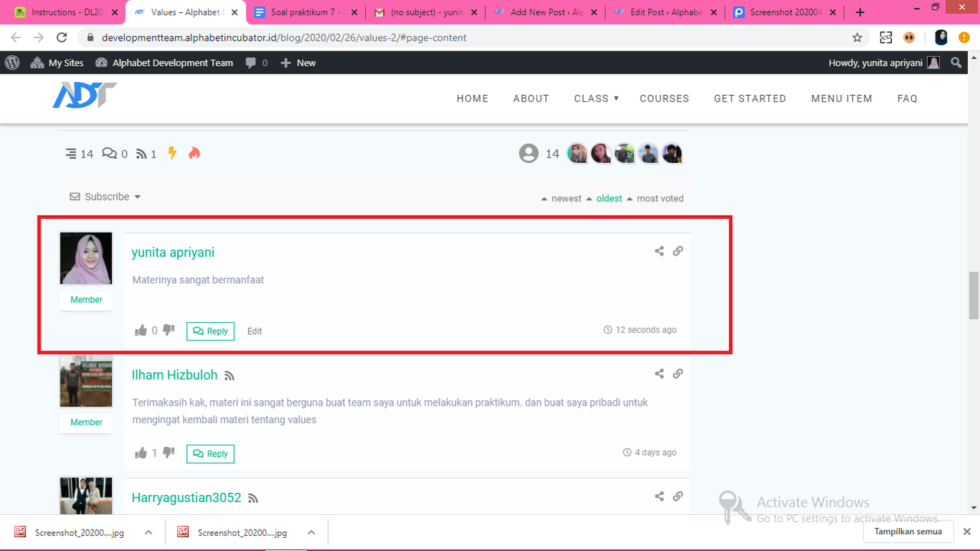Click the lightning bolt most reacted icon
Screen dimensions: 980x551
click(172, 153)
